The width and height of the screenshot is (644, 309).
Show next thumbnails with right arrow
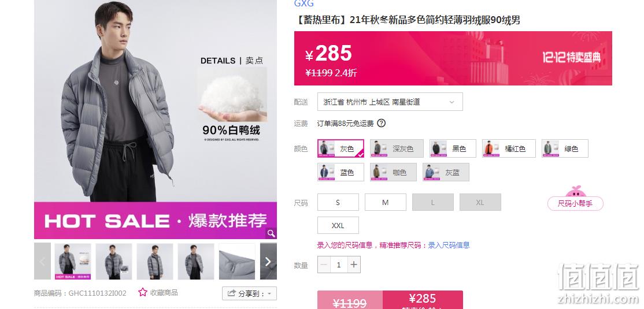point(268,262)
